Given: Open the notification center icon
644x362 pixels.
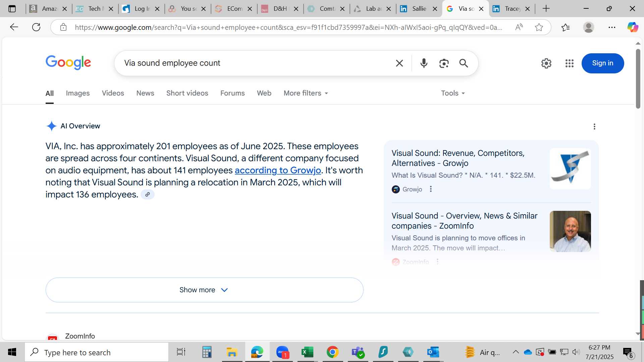Looking at the screenshot, I should [628, 352].
